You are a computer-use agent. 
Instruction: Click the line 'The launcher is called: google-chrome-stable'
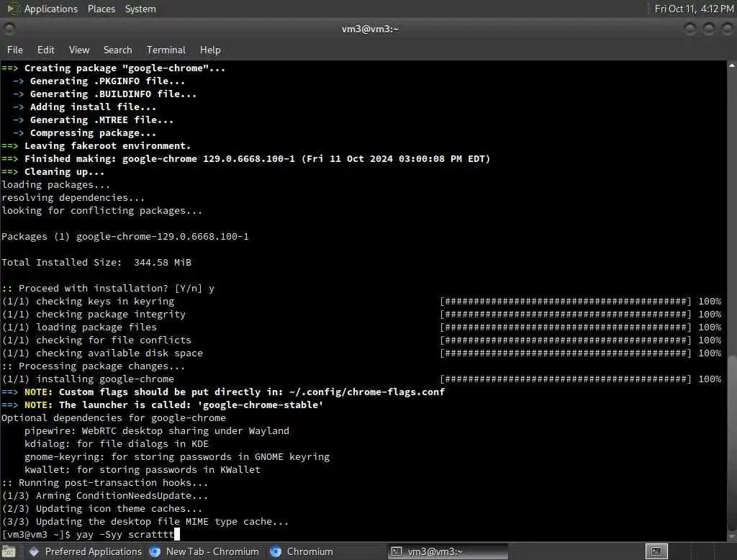[163, 405]
